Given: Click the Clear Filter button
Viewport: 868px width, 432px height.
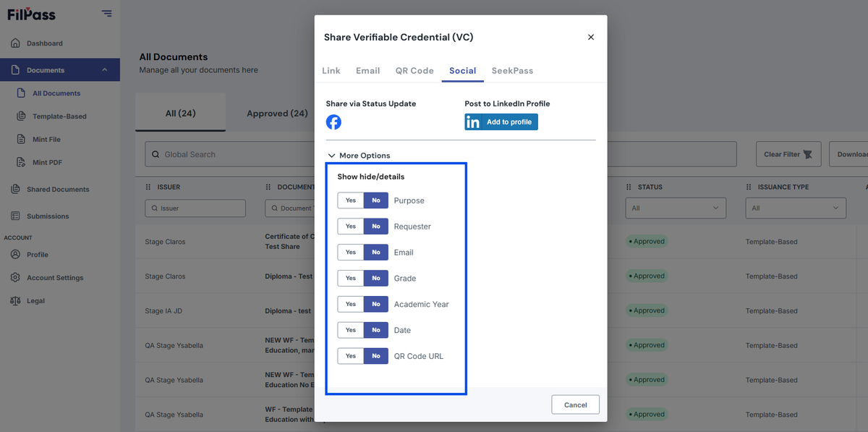Looking at the screenshot, I should (x=788, y=154).
